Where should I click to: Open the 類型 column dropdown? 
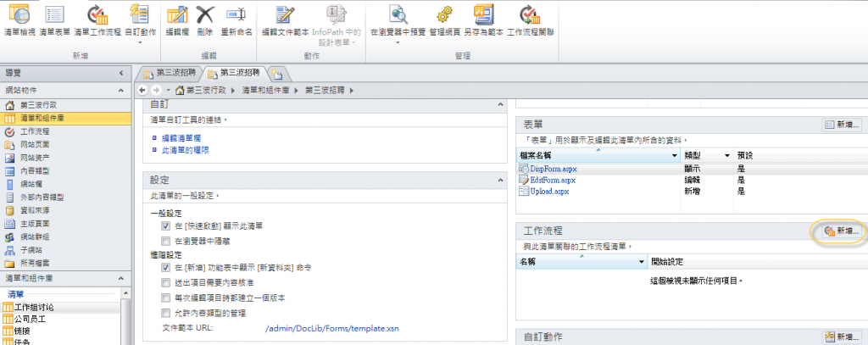coord(726,156)
